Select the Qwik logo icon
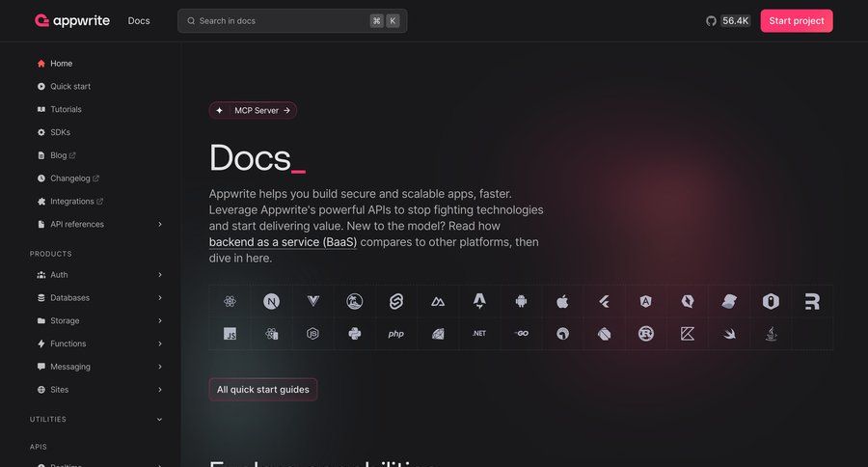The width and height of the screenshot is (868, 467). (x=688, y=301)
